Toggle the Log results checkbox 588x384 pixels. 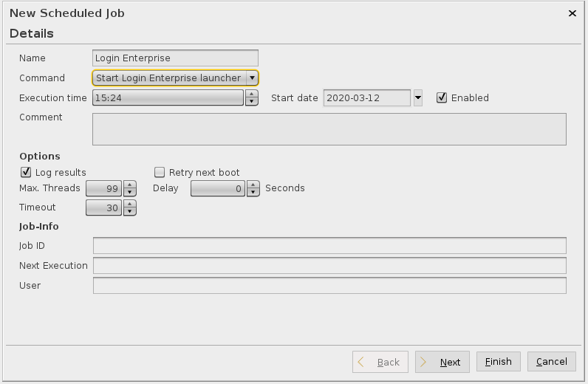tap(26, 172)
